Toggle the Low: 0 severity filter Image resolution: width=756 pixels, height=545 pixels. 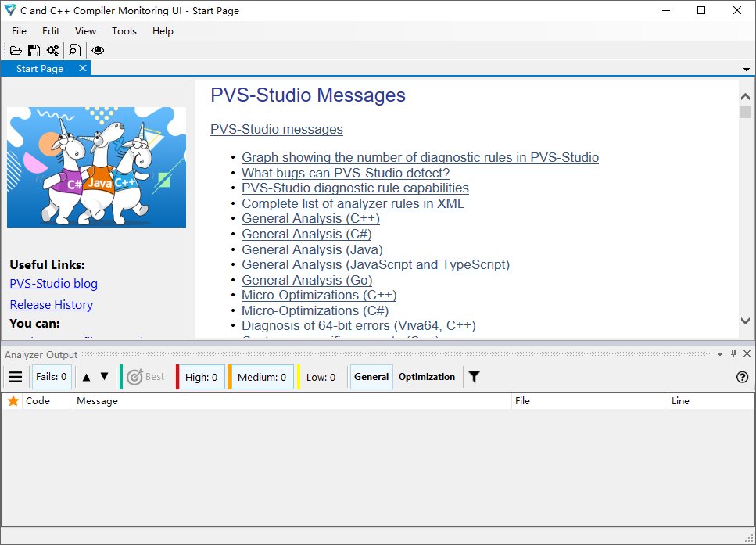pos(321,377)
